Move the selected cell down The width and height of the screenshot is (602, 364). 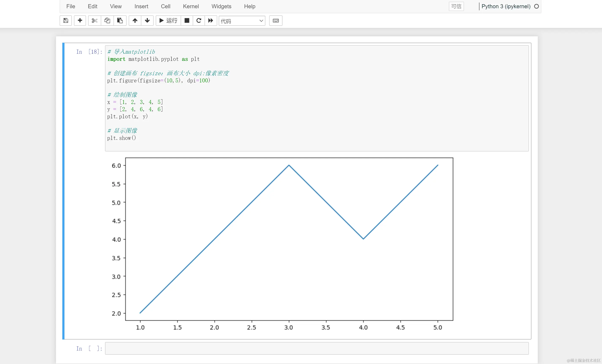[147, 20]
